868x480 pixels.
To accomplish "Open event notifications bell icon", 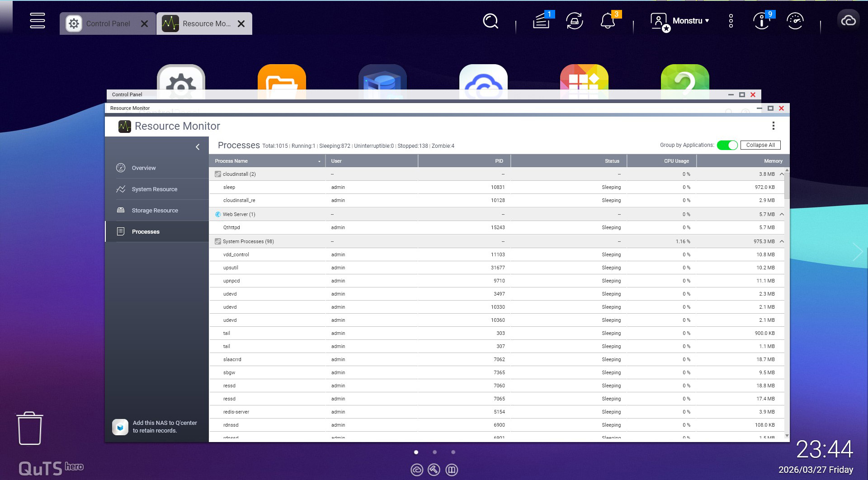I will coord(608,21).
